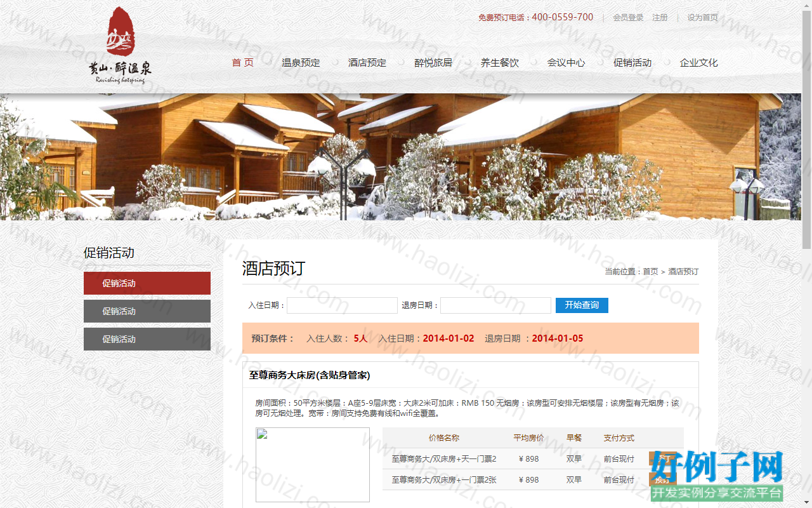This screenshot has height=508, width=812.
Task: Select the red highlighted 促销活动 sidebar item
Action: tap(147, 283)
